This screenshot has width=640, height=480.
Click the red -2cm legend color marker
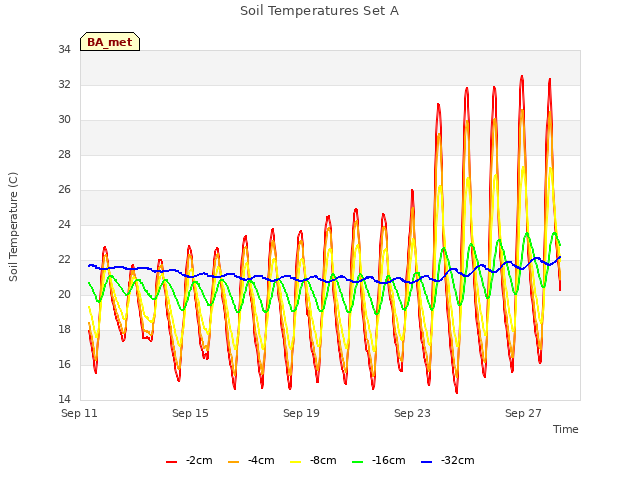point(171,462)
